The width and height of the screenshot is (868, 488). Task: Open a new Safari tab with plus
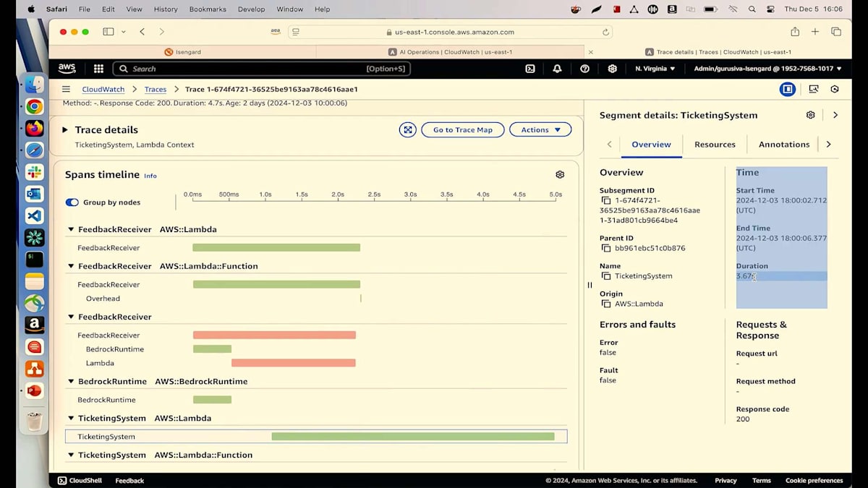(x=815, y=32)
